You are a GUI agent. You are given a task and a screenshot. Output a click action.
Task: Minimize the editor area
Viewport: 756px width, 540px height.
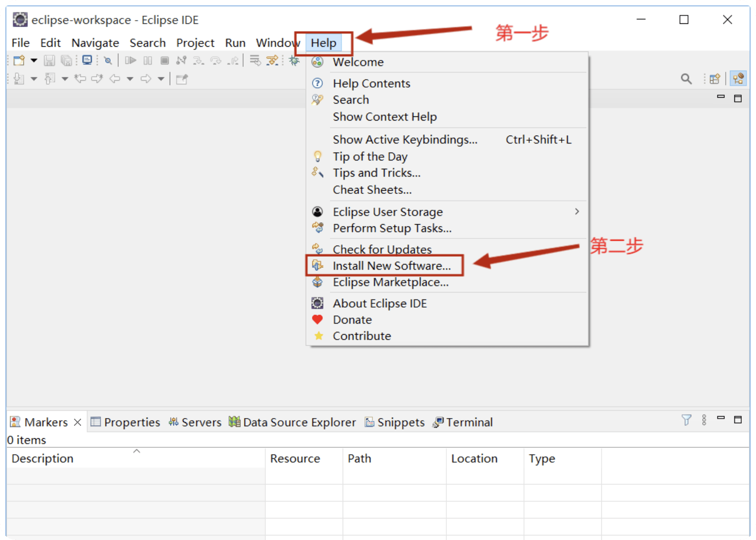(721, 97)
